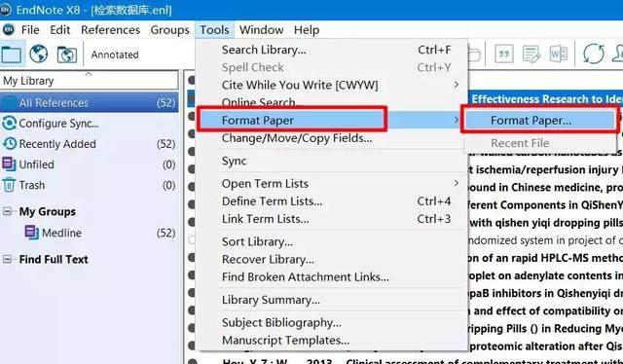Click the My Library panel header
The height and width of the screenshot is (364, 623).
click(x=89, y=81)
